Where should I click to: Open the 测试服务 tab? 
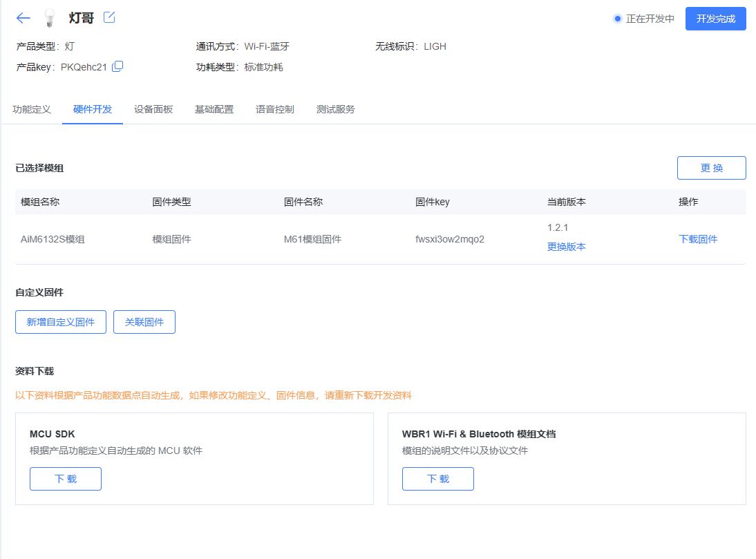point(336,109)
